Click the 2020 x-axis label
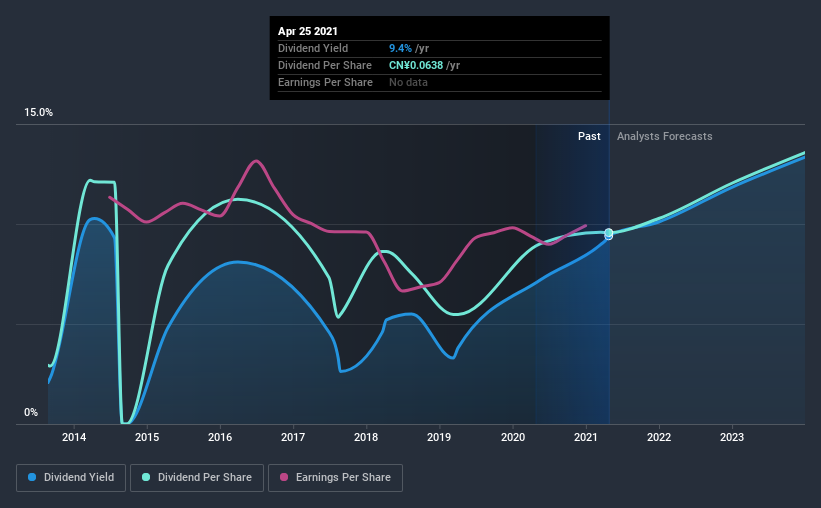Viewport: 821px width, 508px height. point(513,437)
